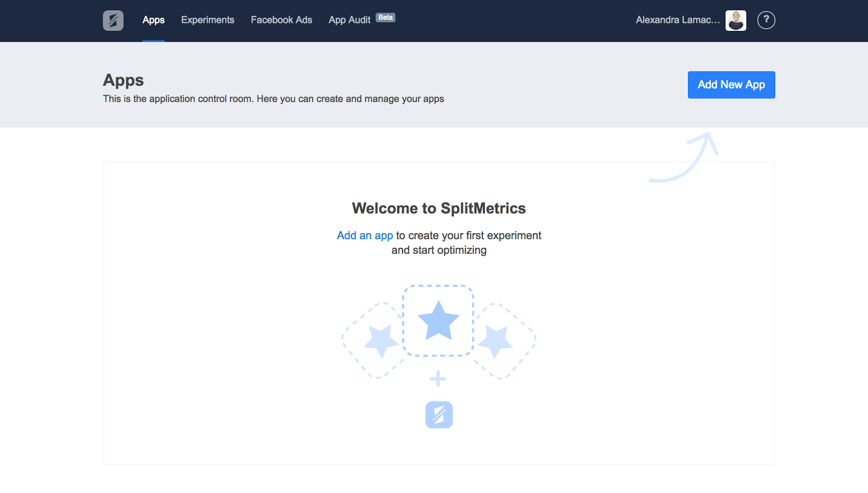Click the user profile avatar

point(736,21)
